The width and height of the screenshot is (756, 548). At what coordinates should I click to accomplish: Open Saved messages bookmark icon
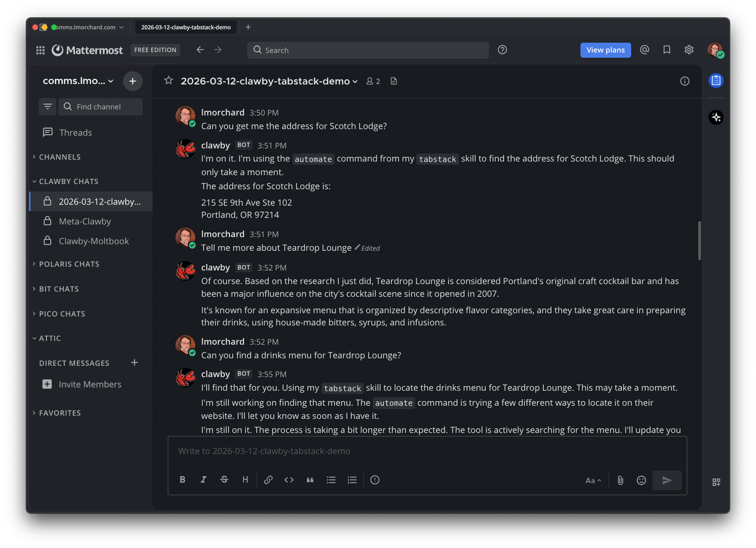[x=667, y=50]
